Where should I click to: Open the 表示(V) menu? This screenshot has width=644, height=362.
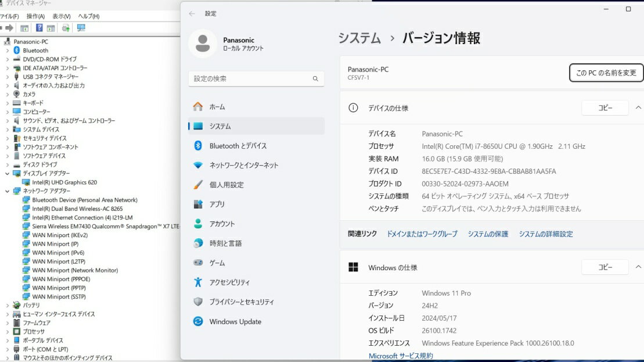point(61,16)
